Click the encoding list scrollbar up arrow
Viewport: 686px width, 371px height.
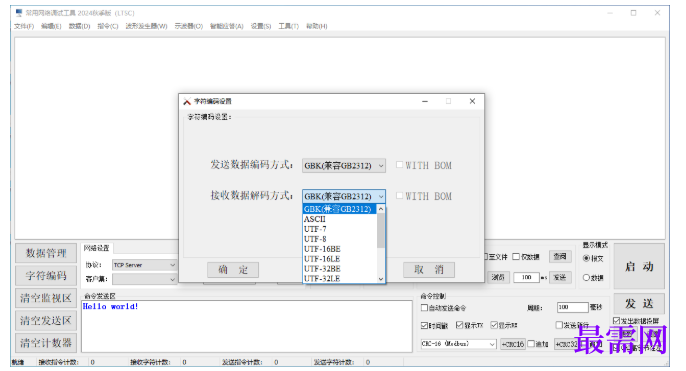pyautogui.click(x=381, y=209)
